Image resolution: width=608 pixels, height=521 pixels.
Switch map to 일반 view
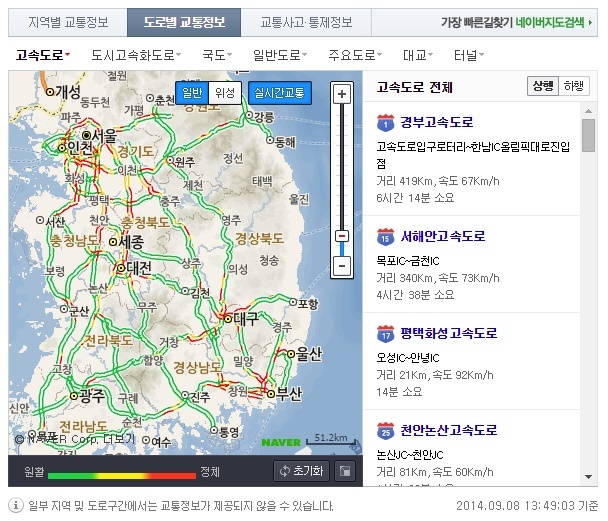(191, 93)
